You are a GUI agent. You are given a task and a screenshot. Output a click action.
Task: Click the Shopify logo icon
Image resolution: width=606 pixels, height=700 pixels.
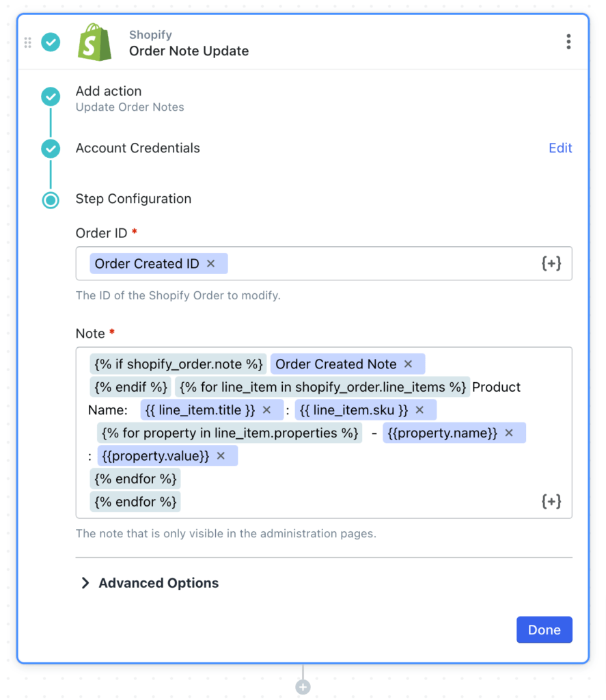click(x=94, y=42)
